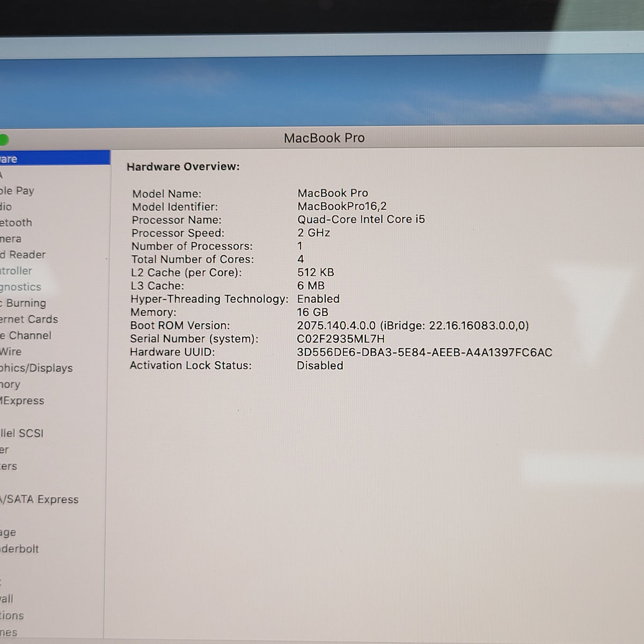Screen dimensions: 644x644
Task: Select Storage in the sidebar
Action: pos(8,533)
